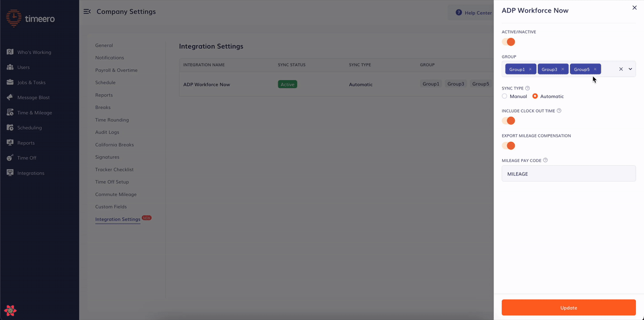
Task: Toggle the ACTIVE/INACTIVE switch off
Action: 509,42
